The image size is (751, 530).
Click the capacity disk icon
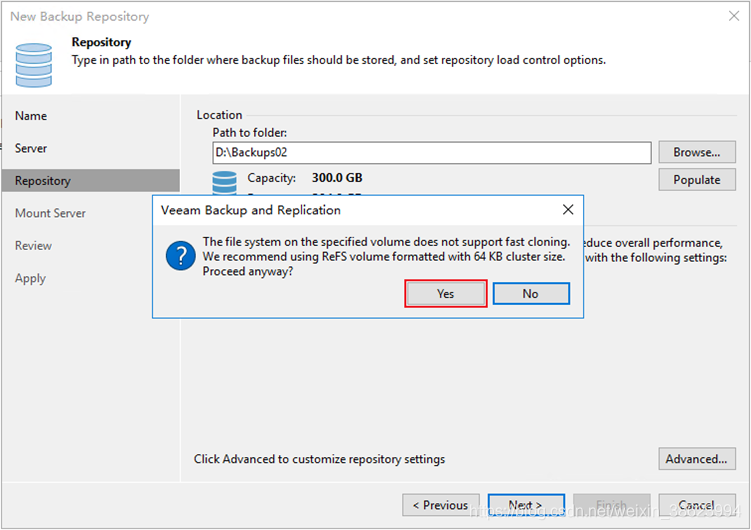[x=224, y=183]
